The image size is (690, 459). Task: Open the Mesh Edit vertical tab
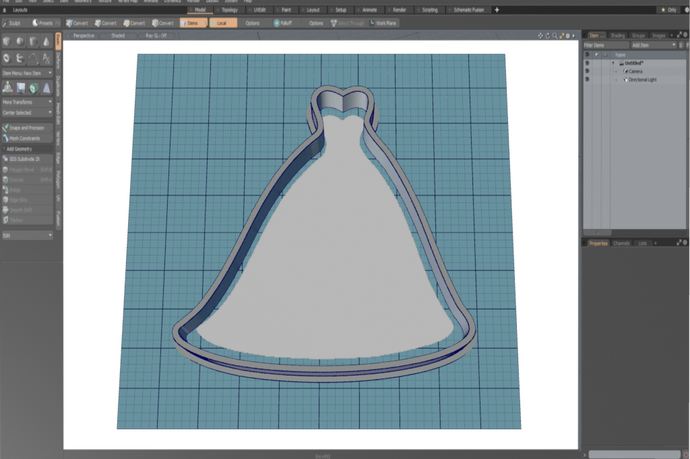click(58, 114)
